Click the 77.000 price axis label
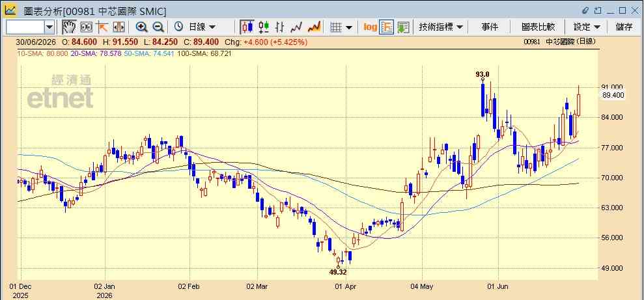Viewport: 644px width, 300px height. (x=613, y=148)
